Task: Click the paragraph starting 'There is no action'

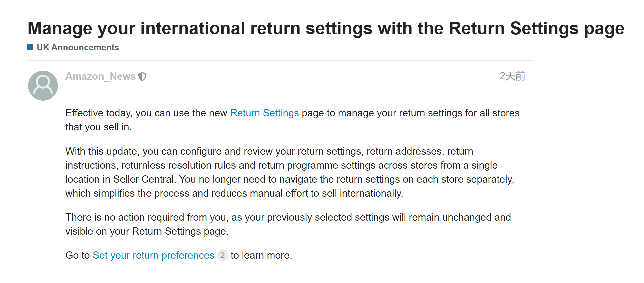Action: tap(288, 224)
